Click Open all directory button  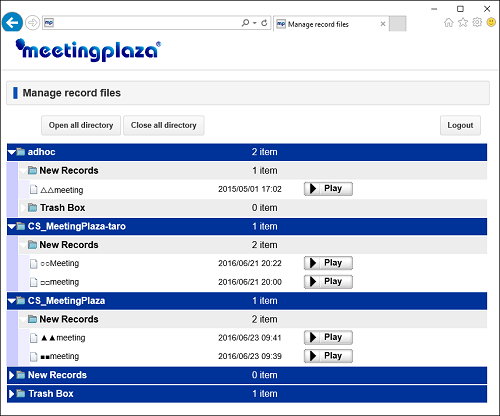[x=81, y=125]
